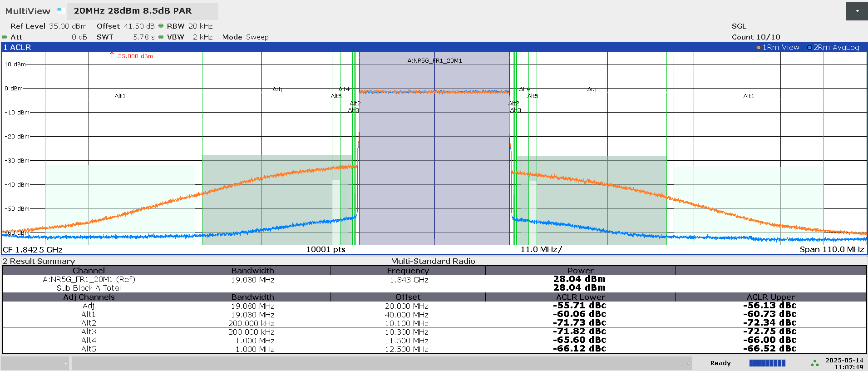This screenshot has width=868, height=371.
Task: Click the orange 1Rm View trace indicator
Action: (759, 48)
